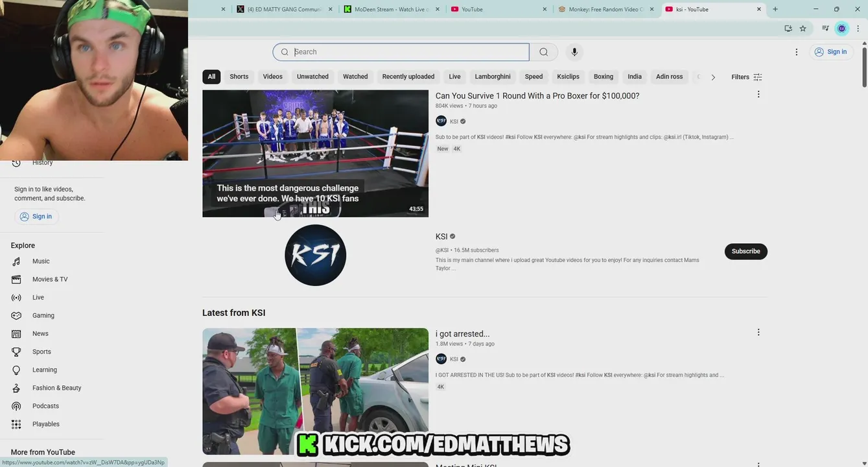The height and width of the screenshot is (467, 868).
Task: Select the India filter chip
Action: pyautogui.click(x=635, y=77)
